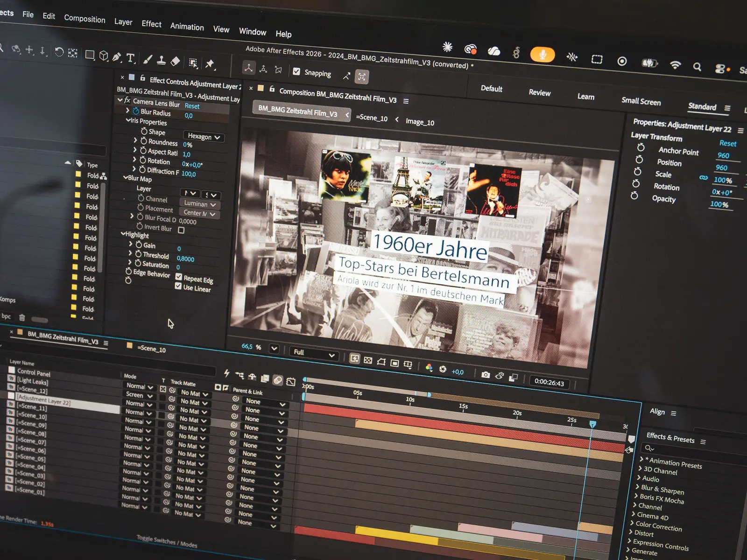Open the Full resolution dropdown

(x=314, y=354)
